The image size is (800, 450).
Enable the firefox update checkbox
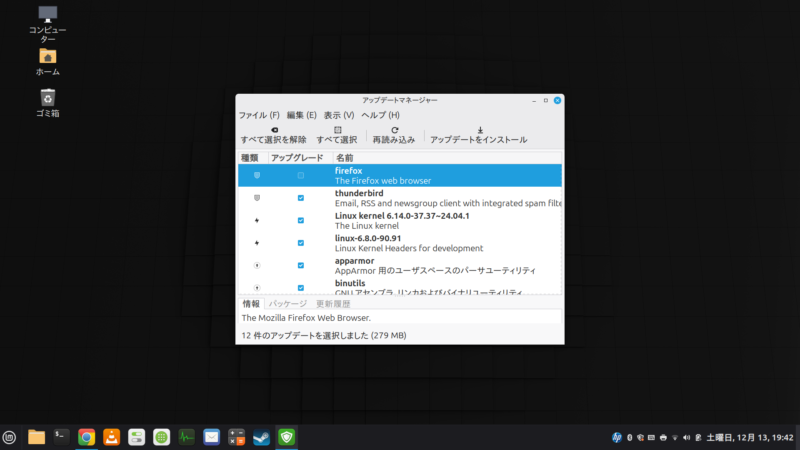[301, 175]
